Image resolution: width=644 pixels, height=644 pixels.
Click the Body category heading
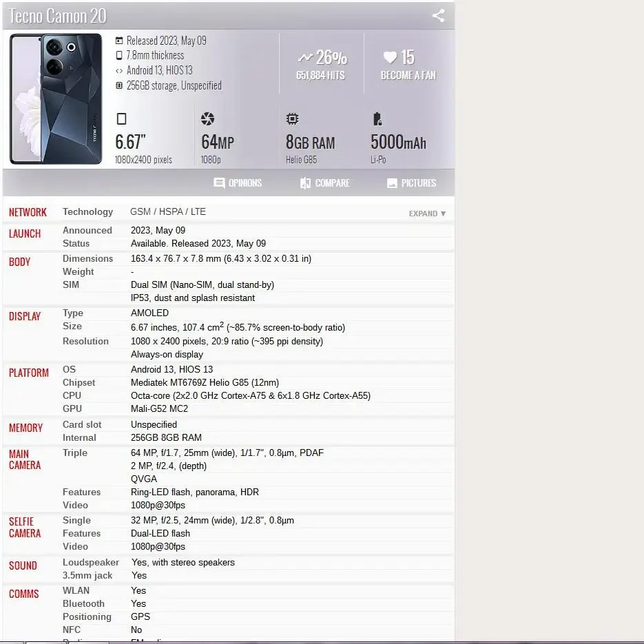[20, 262]
